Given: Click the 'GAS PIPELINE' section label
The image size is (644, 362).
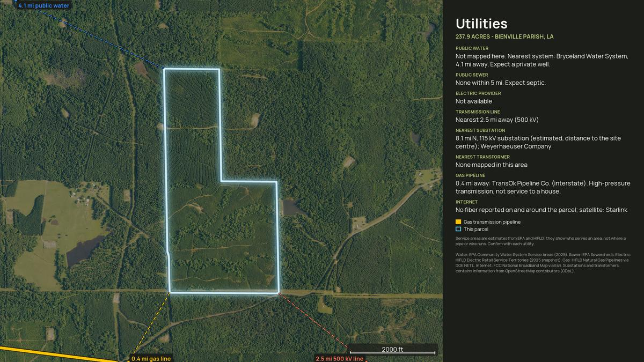Looking at the screenshot, I should coord(470,175).
